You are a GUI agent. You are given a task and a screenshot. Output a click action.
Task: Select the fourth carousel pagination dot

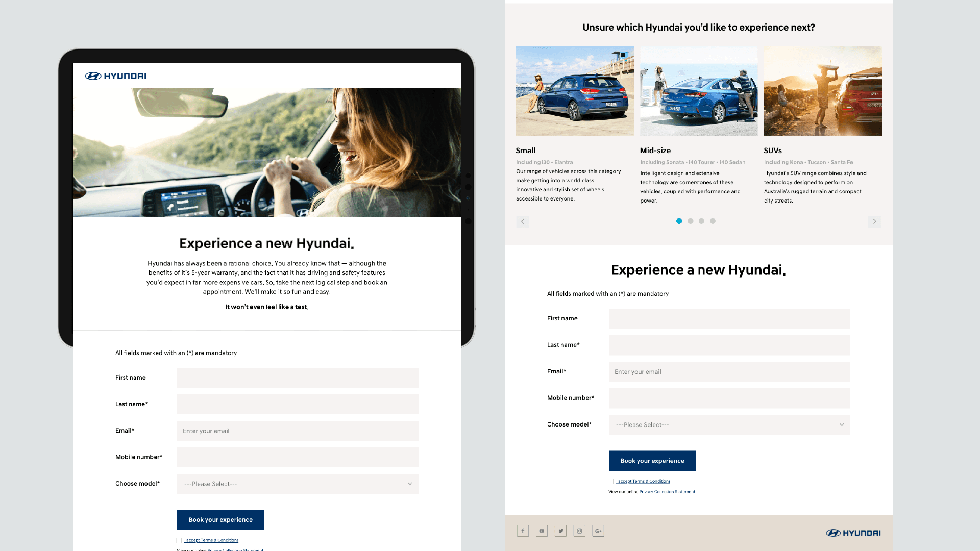point(713,221)
